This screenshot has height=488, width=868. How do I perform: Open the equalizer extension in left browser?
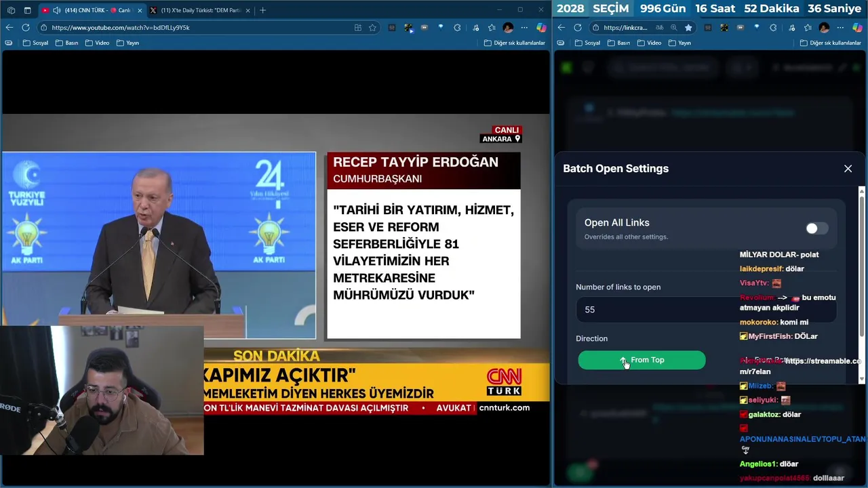pyautogui.click(x=392, y=28)
